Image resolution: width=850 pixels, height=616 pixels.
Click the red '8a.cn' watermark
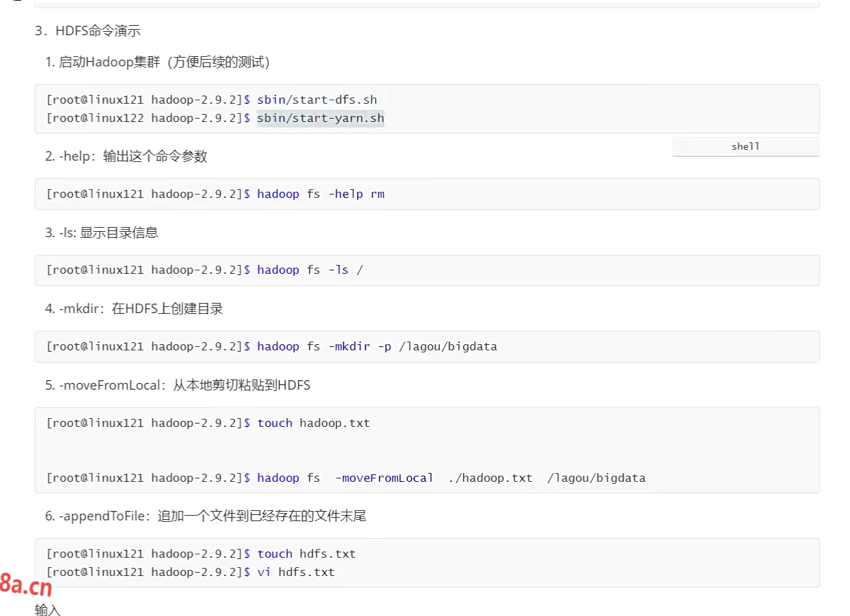pos(26,584)
